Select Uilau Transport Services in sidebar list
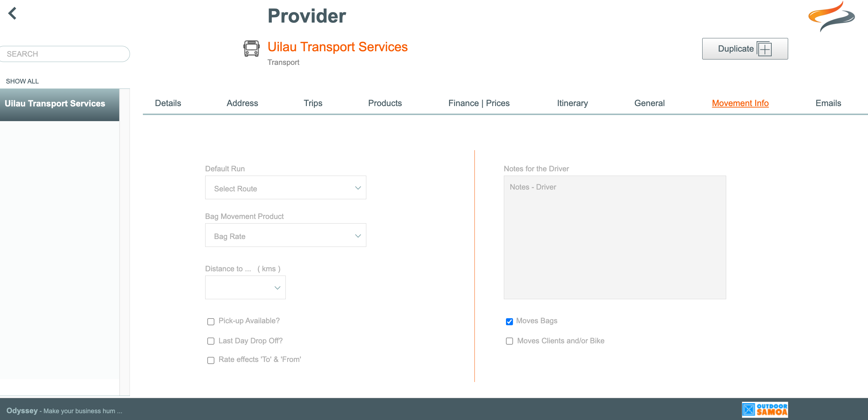The image size is (868, 420). (x=59, y=105)
